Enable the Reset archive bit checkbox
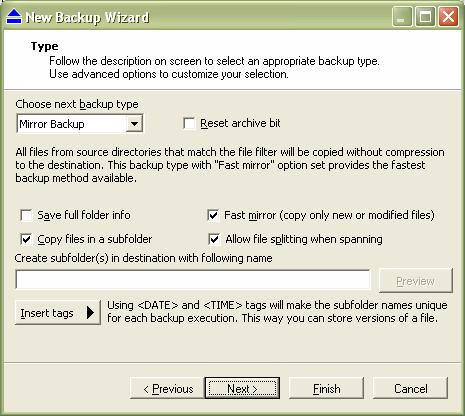Viewport: 465px width, 416px height. tap(189, 123)
